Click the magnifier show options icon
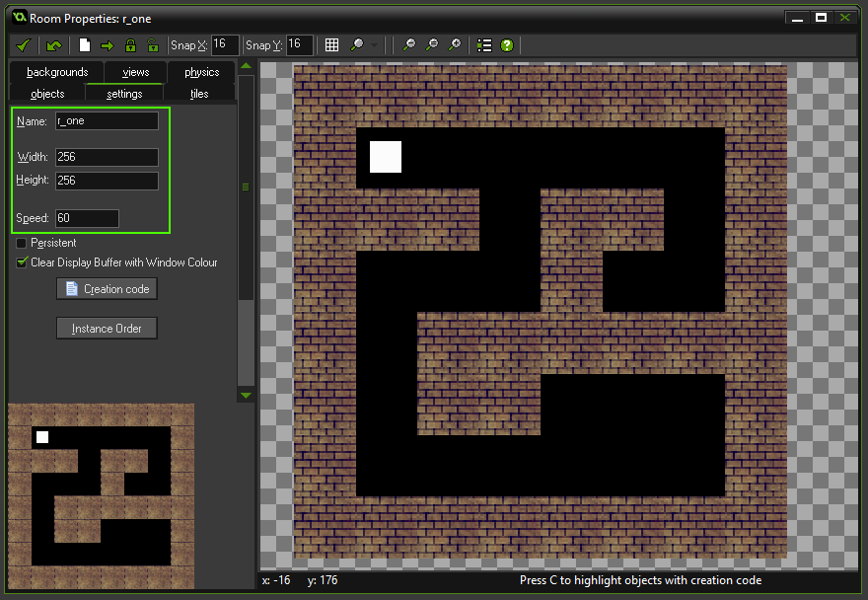868x600 pixels. pos(357,45)
